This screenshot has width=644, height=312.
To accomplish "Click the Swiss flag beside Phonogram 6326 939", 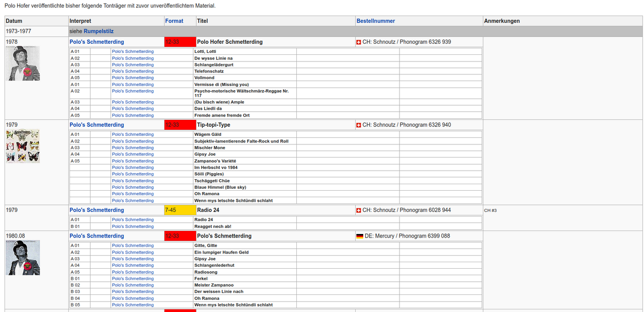I will coord(359,42).
